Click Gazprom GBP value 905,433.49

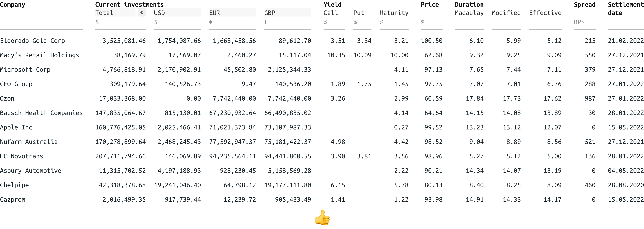pos(293,200)
